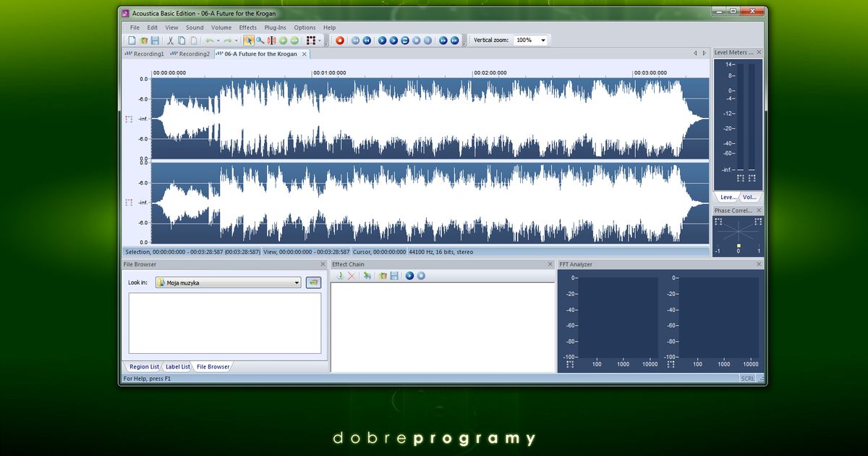Expand the dotted grid icon dropdown arrow
Screen dimensions: 868x456
[319, 41]
